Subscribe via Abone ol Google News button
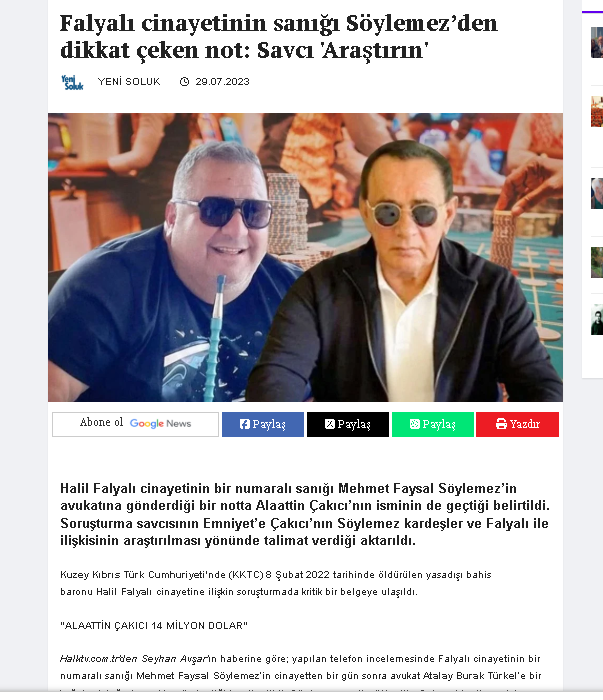 pos(135,424)
